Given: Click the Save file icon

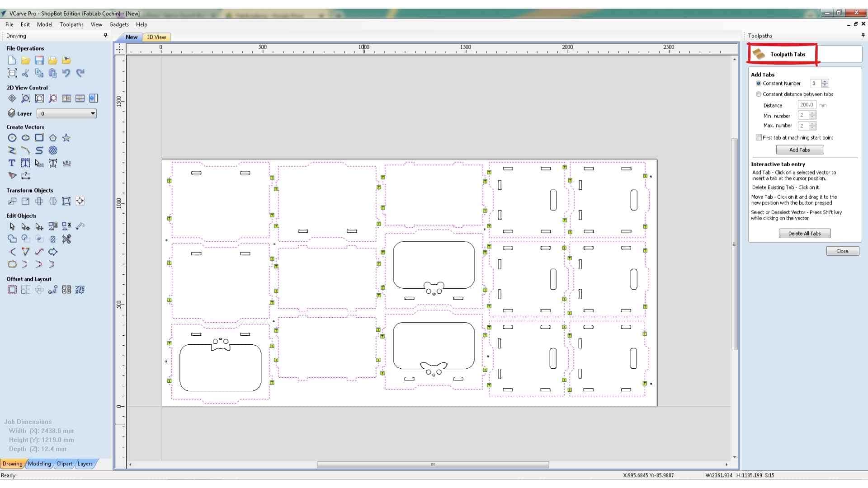Looking at the screenshot, I should [39, 61].
